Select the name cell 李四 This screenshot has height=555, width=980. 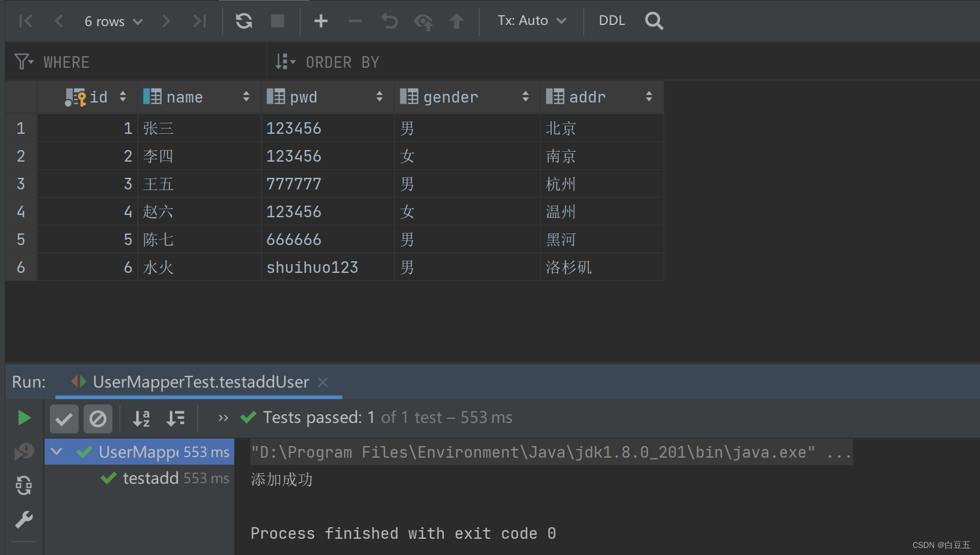click(199, 156)
